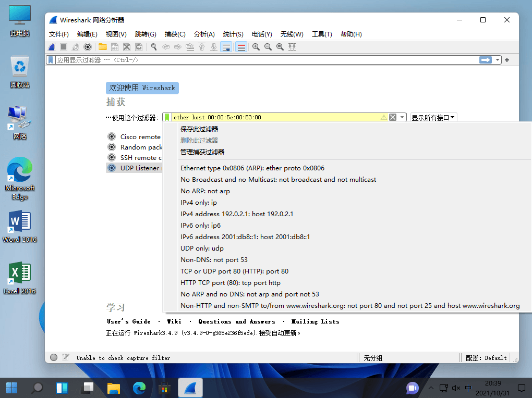
Task: Select No Broadcast and no Multicast filter
Action: tap(347, 180)
